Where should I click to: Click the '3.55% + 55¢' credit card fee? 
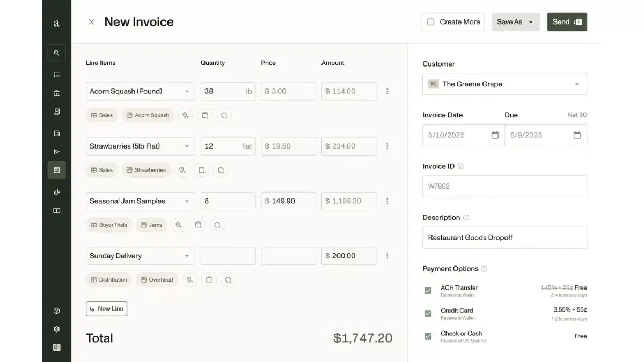570,310
